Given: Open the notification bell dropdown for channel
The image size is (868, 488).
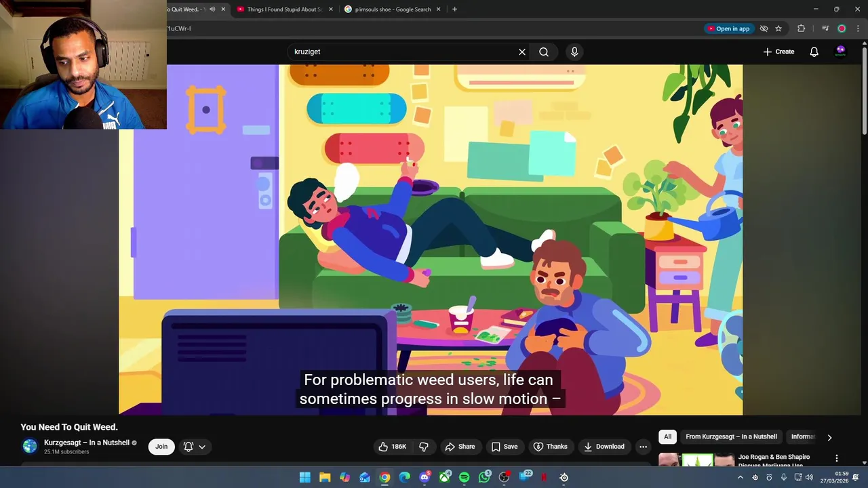Looking at the screenshot, I should 194,447.
